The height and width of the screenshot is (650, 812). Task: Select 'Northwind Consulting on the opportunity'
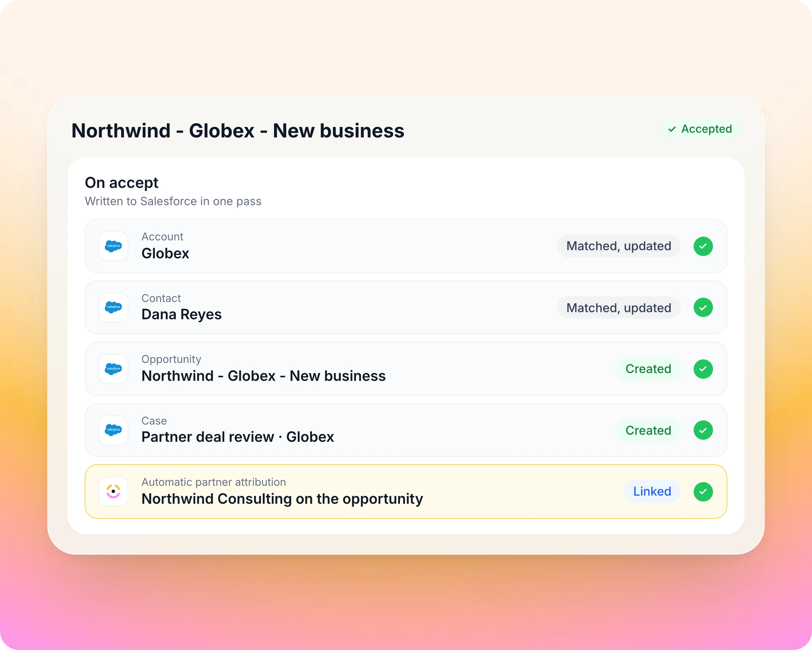tap(282, 499)
